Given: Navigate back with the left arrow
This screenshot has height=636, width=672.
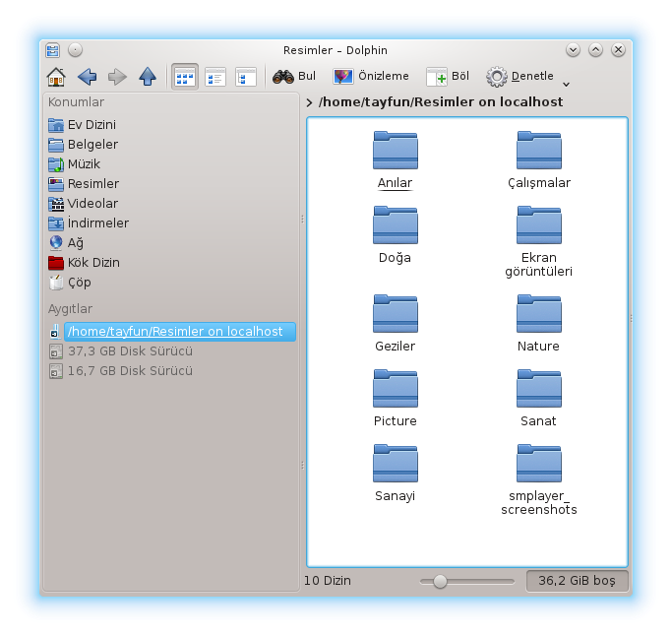Looking at the screenshot, I should click(87, 77).
